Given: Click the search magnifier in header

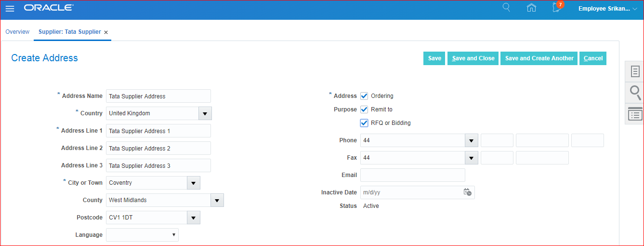Looking at the screenshot, I should (x=506, y=8).
